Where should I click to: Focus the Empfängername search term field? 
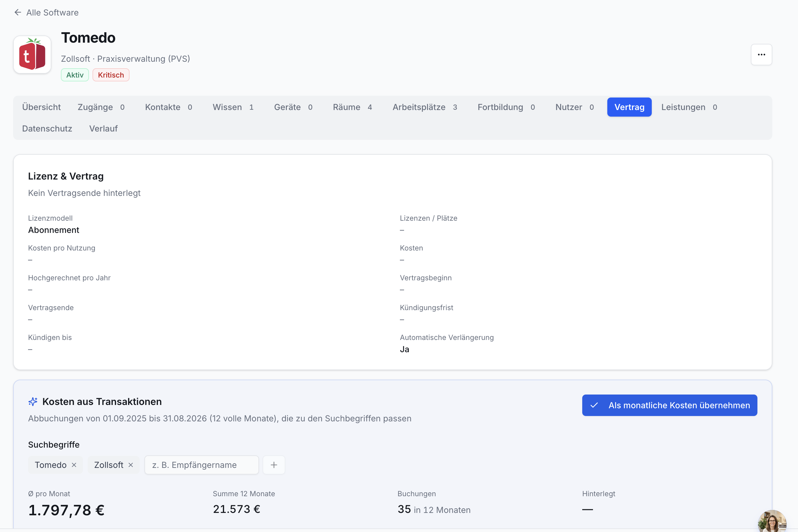pyautogui.click(x=201, y=465)
